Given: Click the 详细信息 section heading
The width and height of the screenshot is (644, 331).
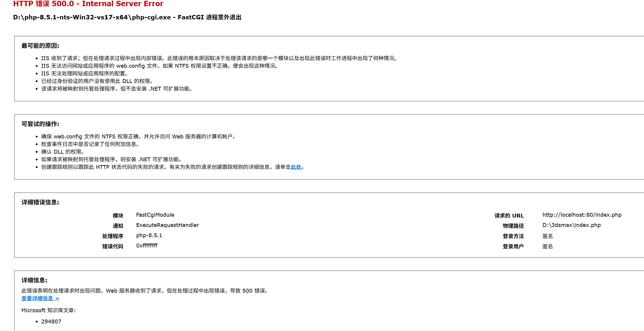Looking at the screenshot, I should (34, 280).
